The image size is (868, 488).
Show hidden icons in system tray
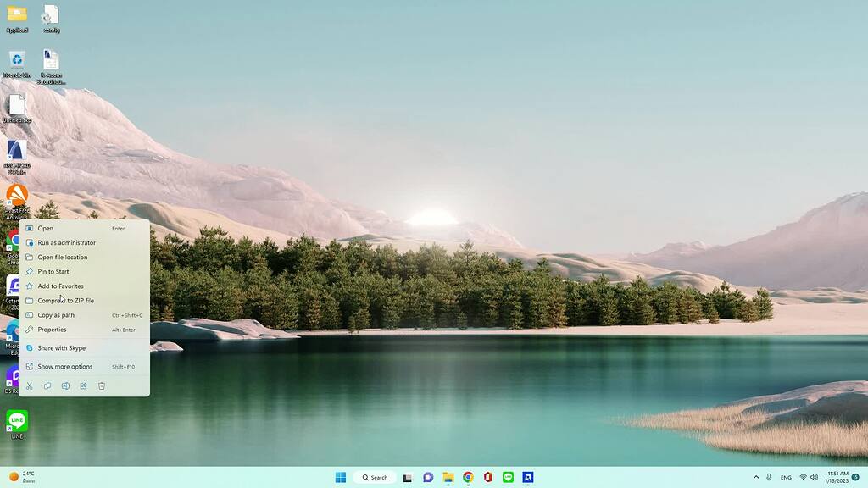[x=756, y=477]
